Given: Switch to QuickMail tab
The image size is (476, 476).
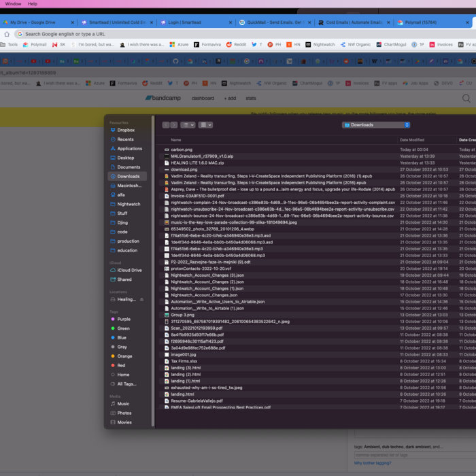Looking at the screenshot, I should [x=273, y=22].
